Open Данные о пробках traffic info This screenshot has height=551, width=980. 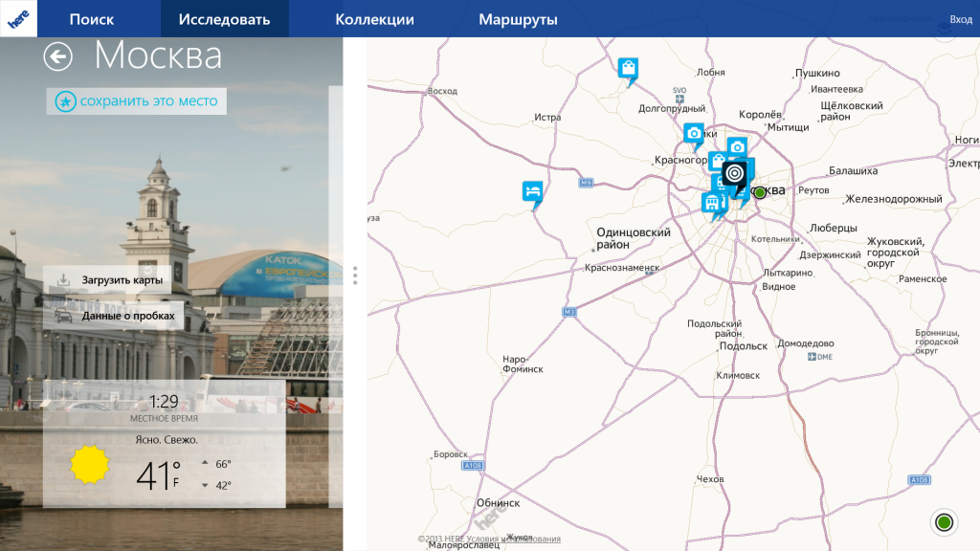coord(113,315)
